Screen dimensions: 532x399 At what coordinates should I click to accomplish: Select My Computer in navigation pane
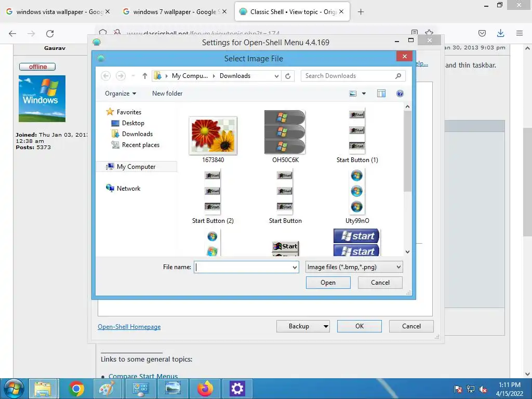(x=136, y=167)
